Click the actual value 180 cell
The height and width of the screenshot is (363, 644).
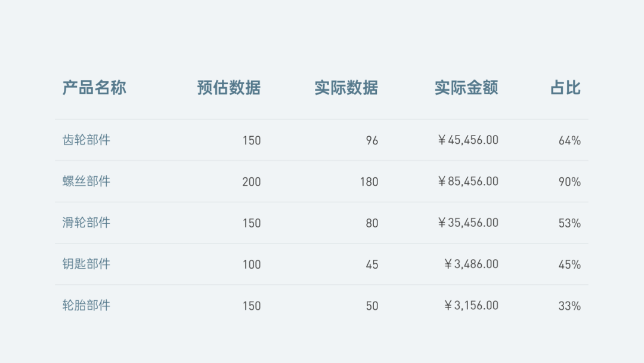(369, 182)
